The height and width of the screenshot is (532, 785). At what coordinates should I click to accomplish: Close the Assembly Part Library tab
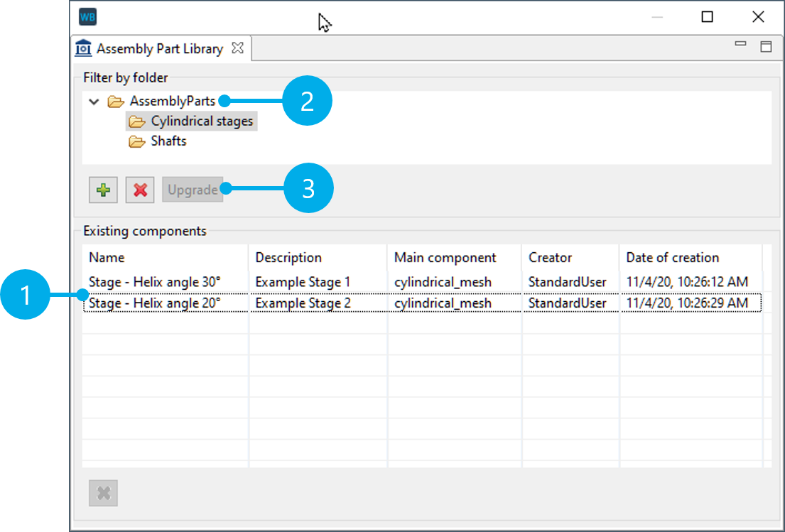238,48
